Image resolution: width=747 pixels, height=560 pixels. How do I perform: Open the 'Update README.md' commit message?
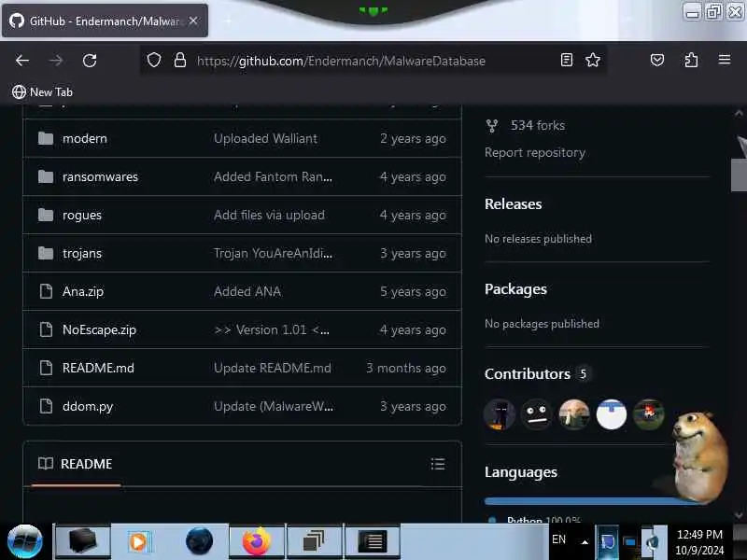272,368
